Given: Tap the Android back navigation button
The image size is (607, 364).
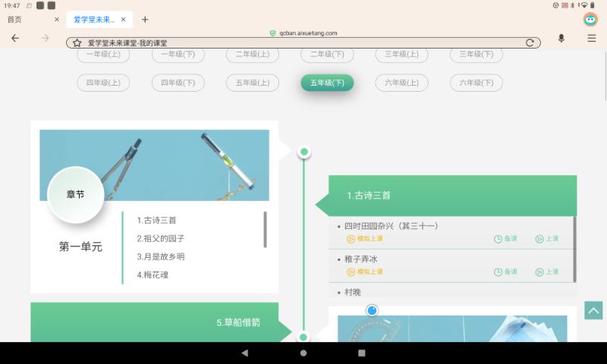Looking at the screenshot, I should (244, 353).
